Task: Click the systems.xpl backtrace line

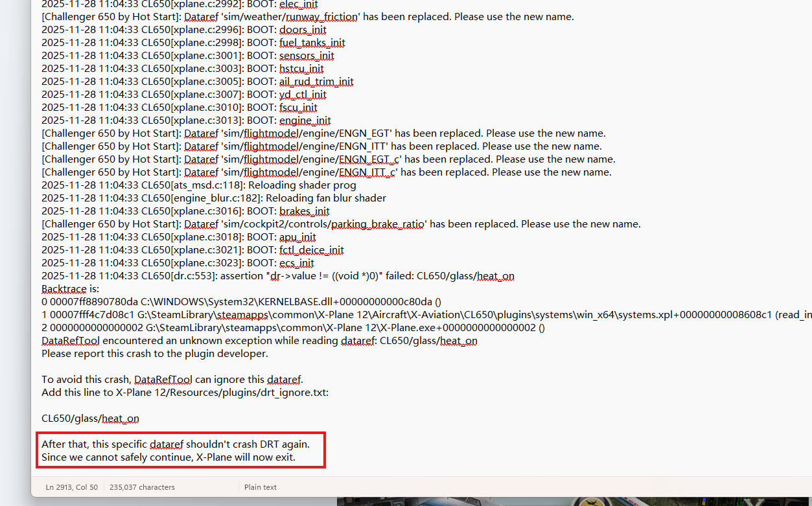Action: pyautogui.click(x=426, y=315)
